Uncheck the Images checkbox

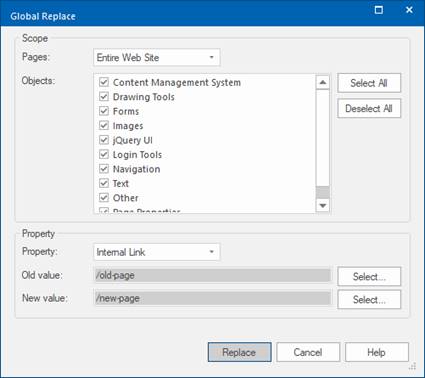[x=104, y=126]
